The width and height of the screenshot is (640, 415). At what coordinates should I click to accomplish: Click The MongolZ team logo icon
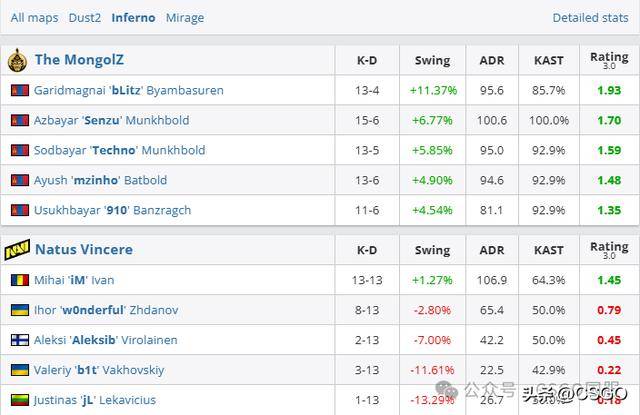coord(17,60)
